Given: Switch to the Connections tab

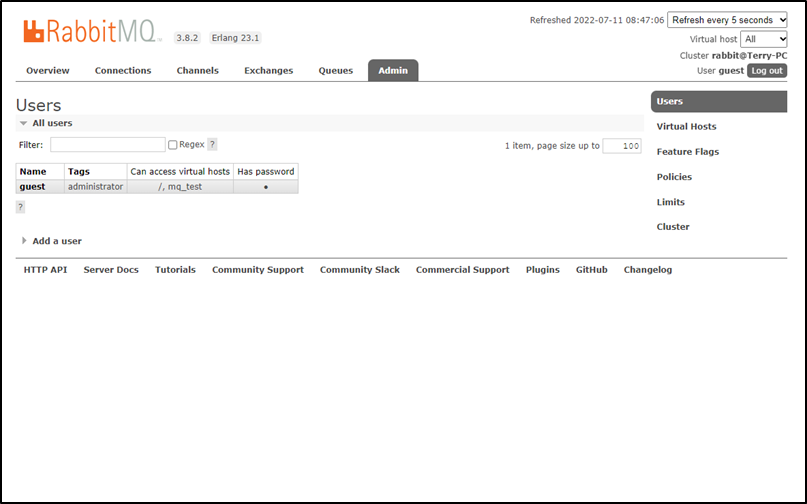Looking at the screenshot, I should click(123, 71).
